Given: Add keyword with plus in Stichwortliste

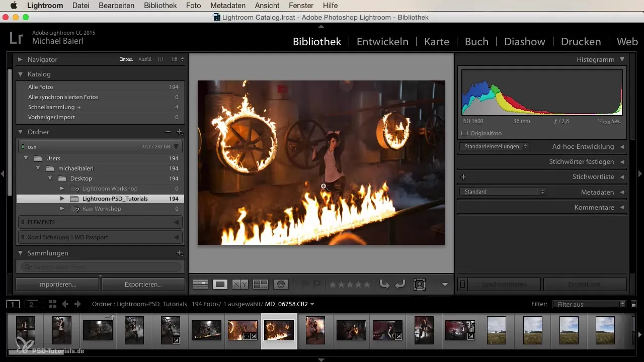Looking at the screenshot, I should [x=463, y=177].
